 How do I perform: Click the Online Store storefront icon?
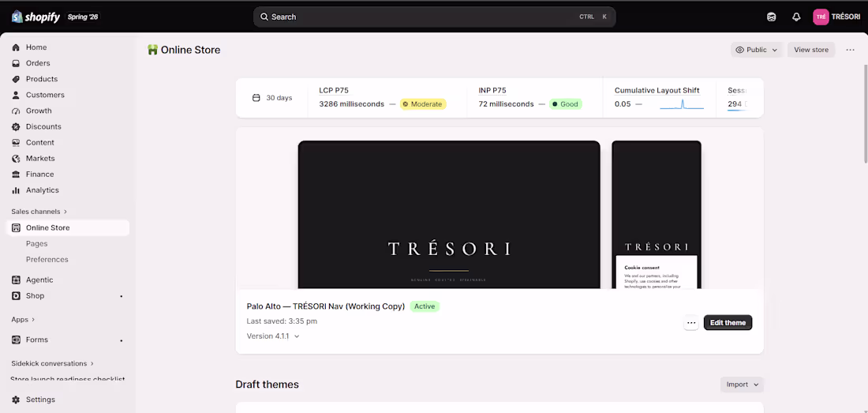coord(16,227)
